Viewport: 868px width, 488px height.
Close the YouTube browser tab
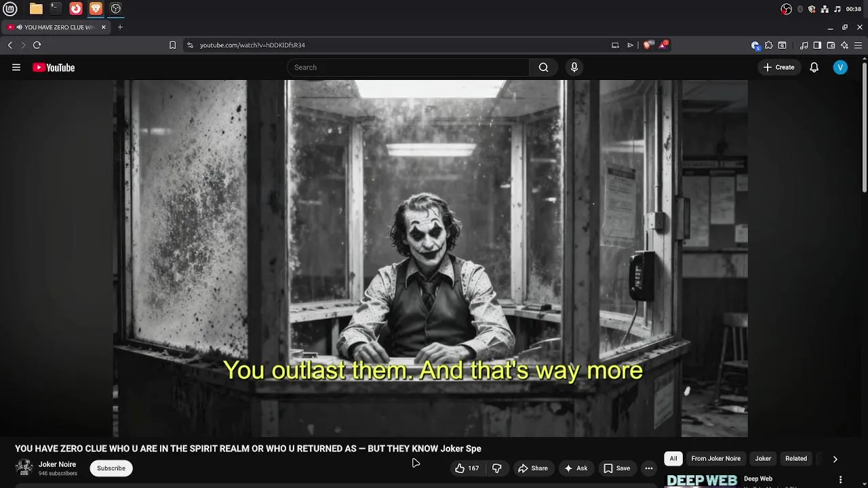pyautogui.click(x=103, y=27)
